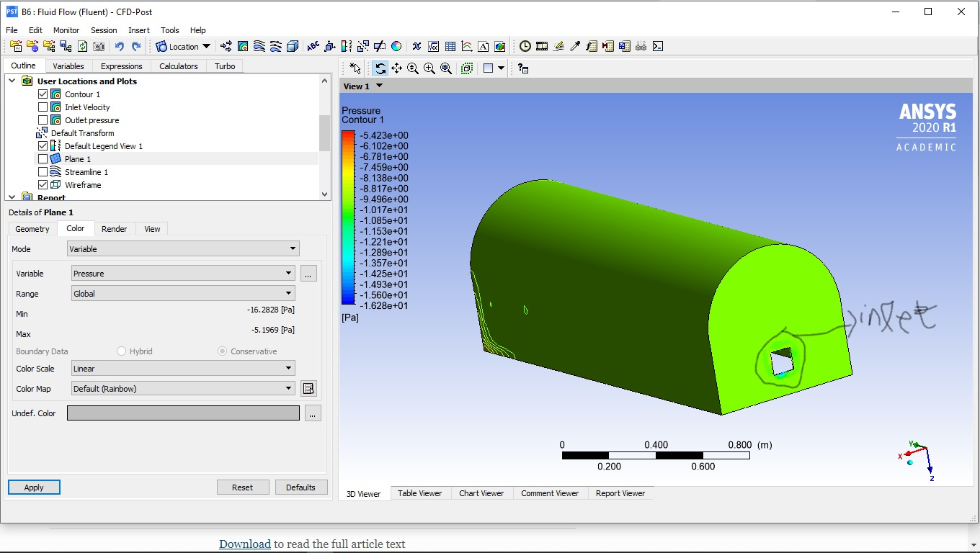Open the Timestep Selector clock icon
This screenshot has width=980, height=553.
[x=525, y=47]
